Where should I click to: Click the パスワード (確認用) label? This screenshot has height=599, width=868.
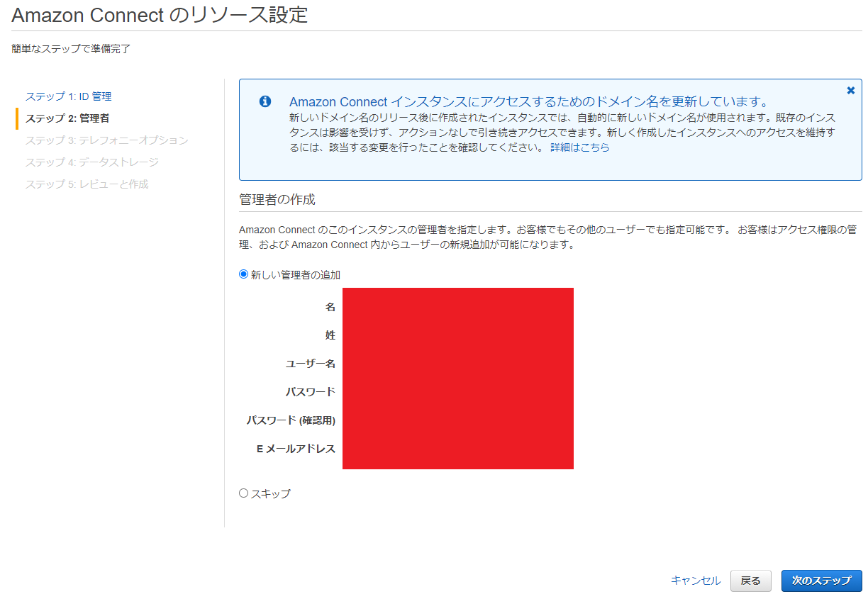pos(291,420)
